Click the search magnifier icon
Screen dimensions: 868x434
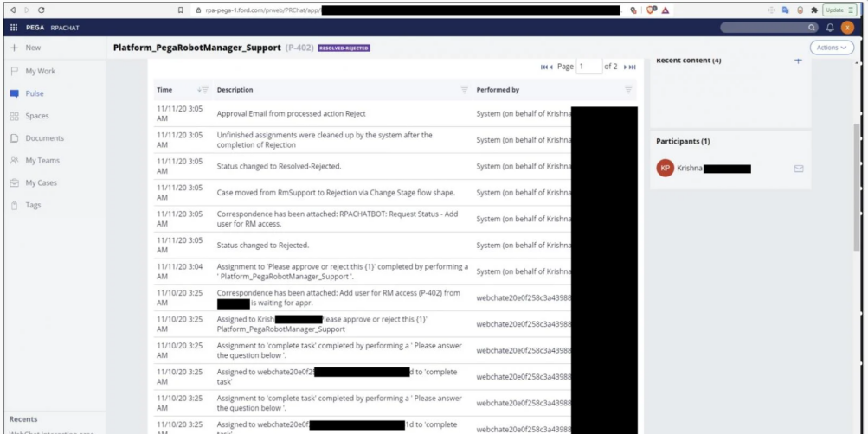(812, 27)
